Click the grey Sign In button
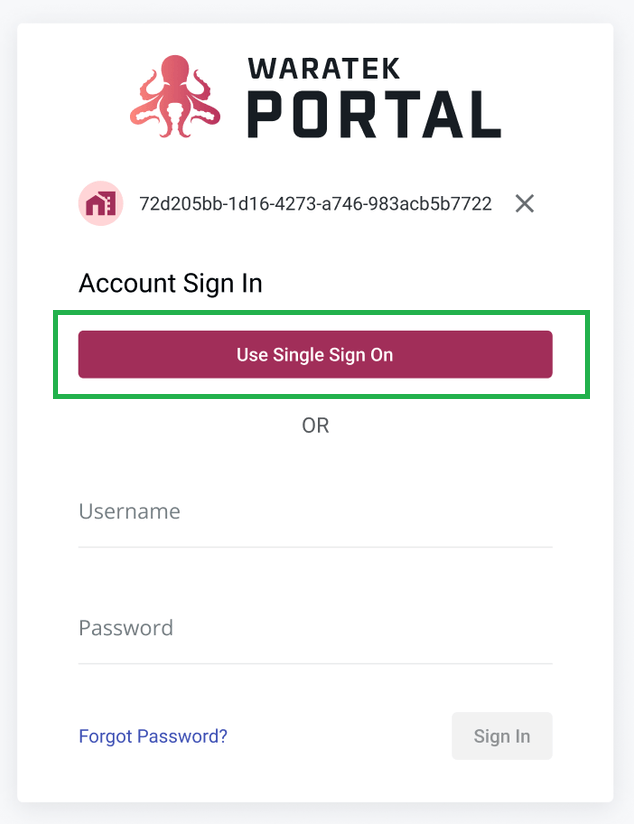The height and width of the screenshot is (824, 634). tap(502, 736)
